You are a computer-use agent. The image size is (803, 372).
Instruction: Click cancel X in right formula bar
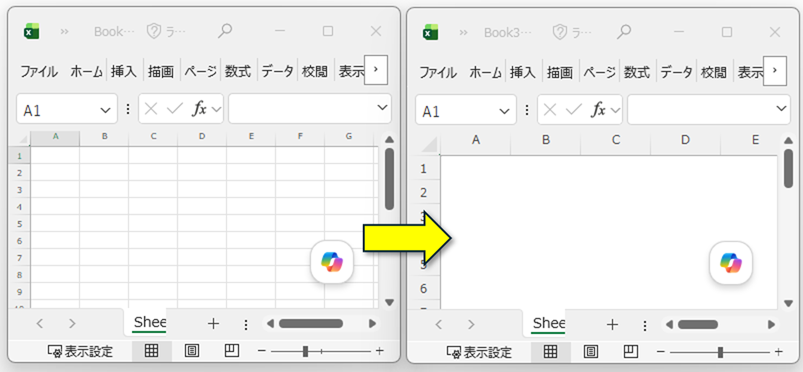pos(550,109)
